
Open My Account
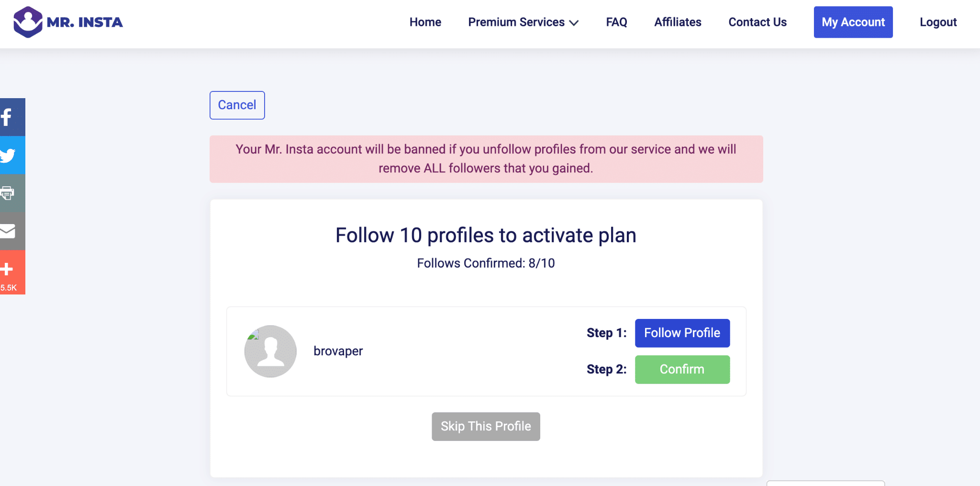pyautogui.click(x=853, y=22)
